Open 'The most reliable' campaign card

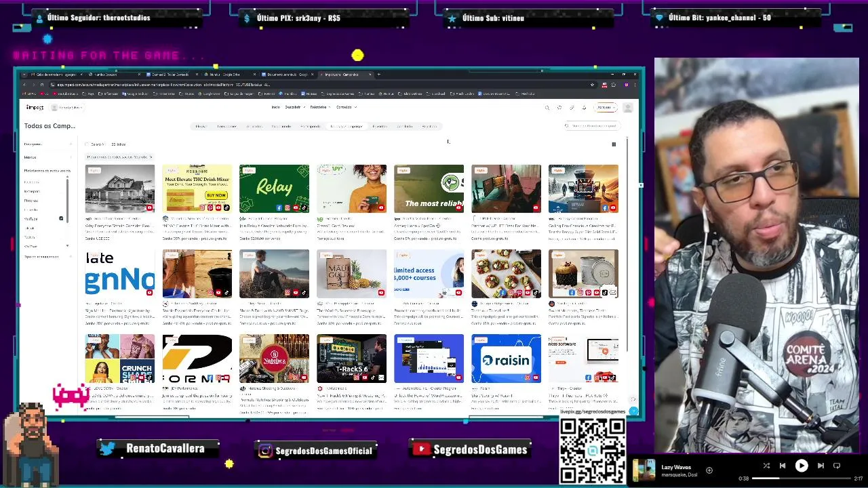pyautogui.click(x=429, y=188)
